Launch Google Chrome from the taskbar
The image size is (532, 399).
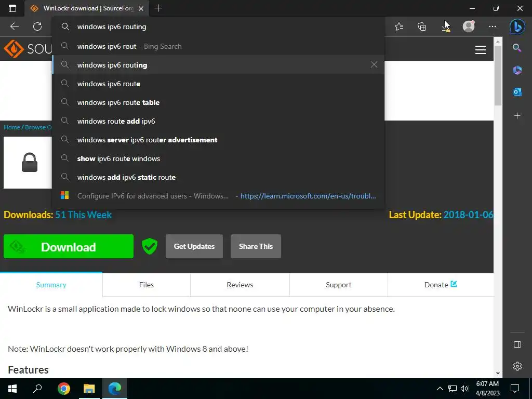point(63,389)
